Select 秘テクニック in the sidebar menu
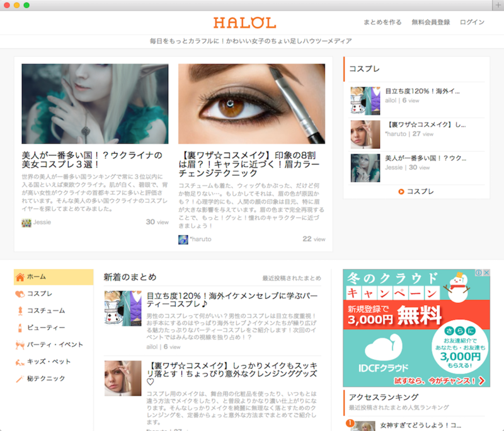The height and width of the screenshot is (431, 504). pos(54,379)
